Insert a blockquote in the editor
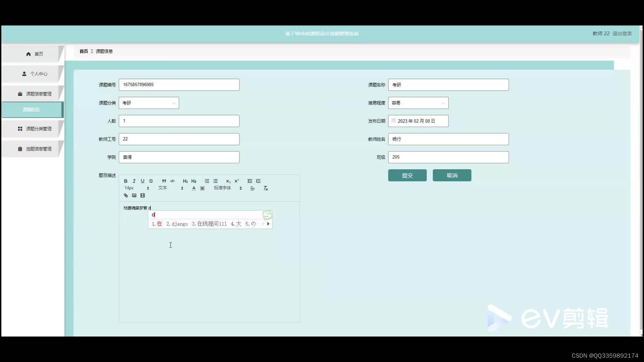Screen dimensions: 644x362 [x=164, y=181]
